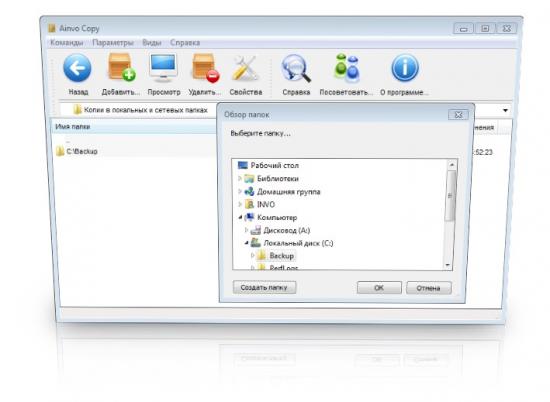
Task: Open the О программе info icon
Action: tap(405, 68)
